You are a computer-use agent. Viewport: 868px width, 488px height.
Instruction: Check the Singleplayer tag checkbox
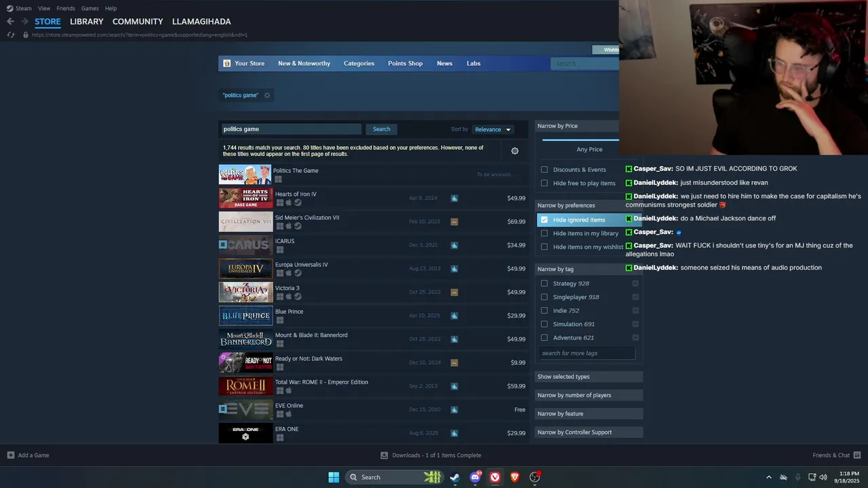[x=544, y=297]
